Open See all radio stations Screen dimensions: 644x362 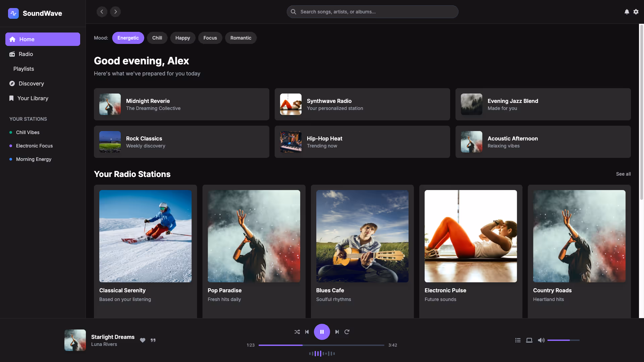coord(623,174)
